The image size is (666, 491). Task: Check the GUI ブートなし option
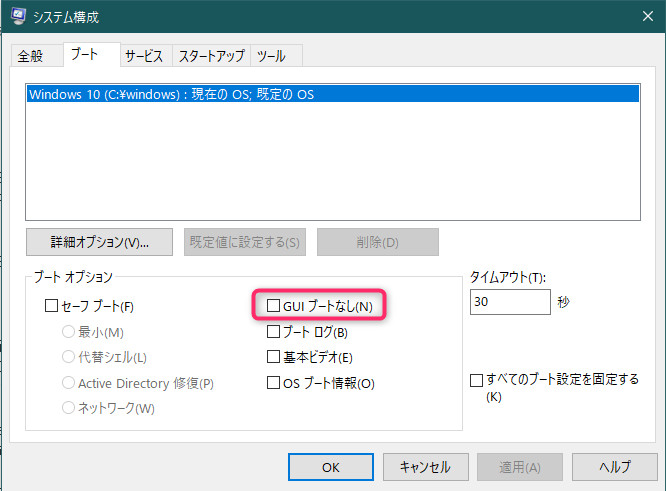[x=275, y=306]
